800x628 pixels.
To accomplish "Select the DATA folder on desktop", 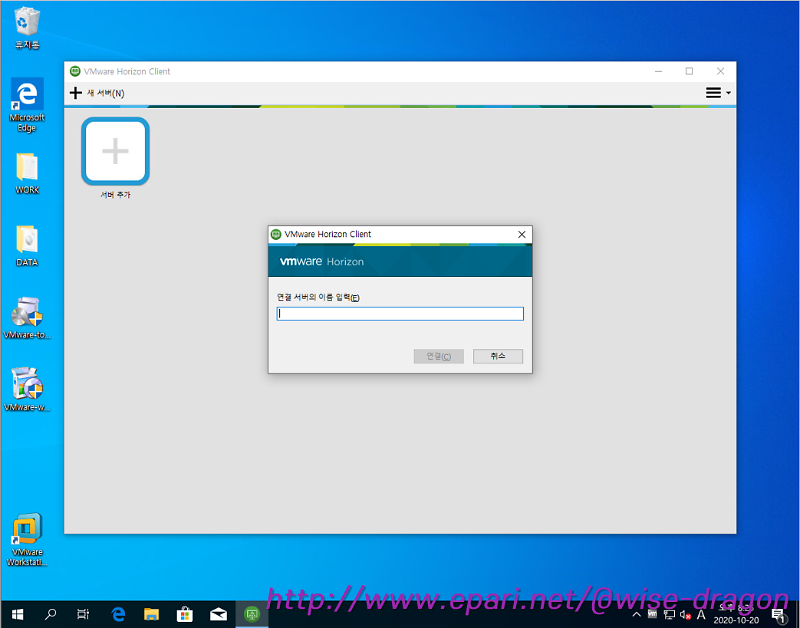I will 27,246.
